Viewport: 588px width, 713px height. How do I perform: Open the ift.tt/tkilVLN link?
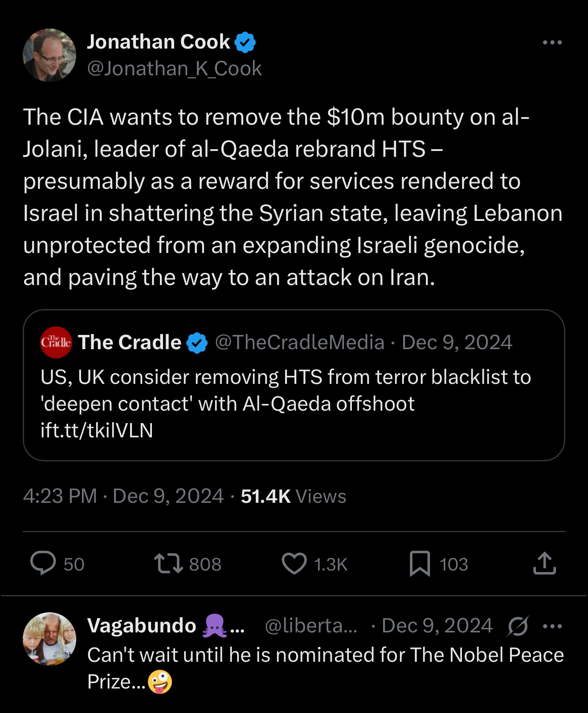click(97, 430)
